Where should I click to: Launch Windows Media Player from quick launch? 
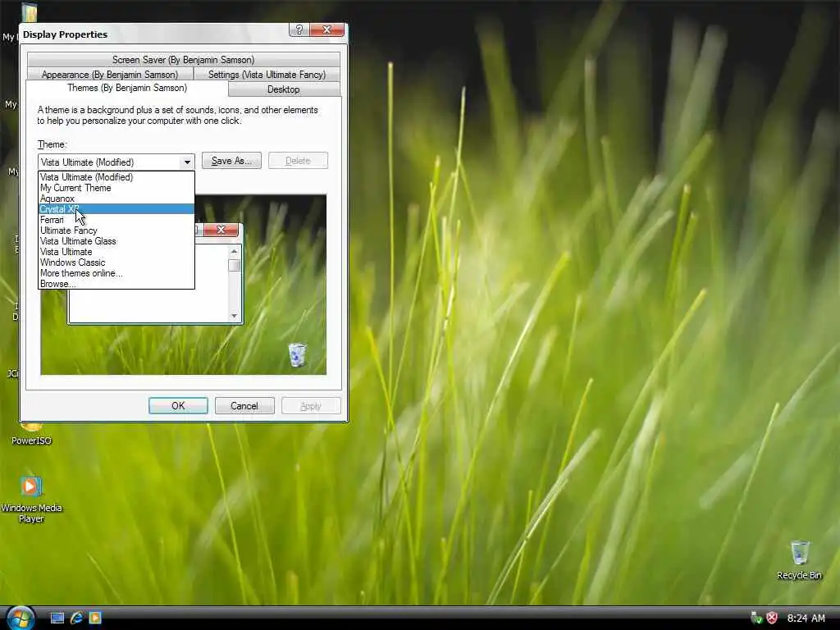pos(95,619)
